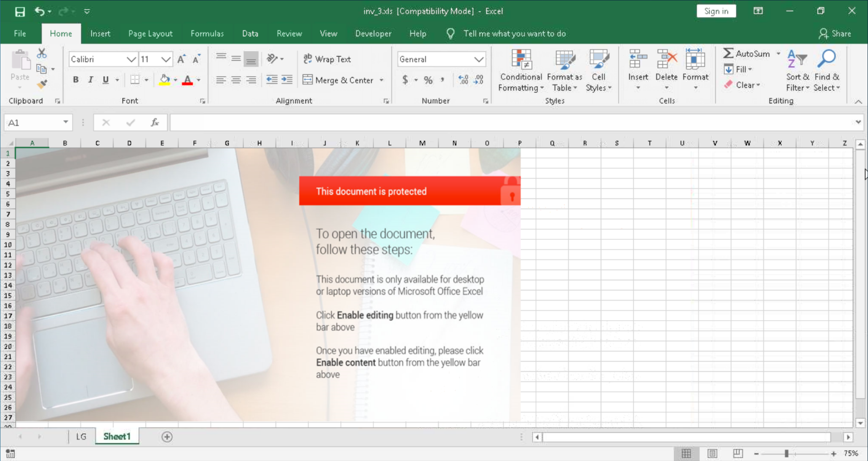Click the Percent Style icon

(428, 80)
